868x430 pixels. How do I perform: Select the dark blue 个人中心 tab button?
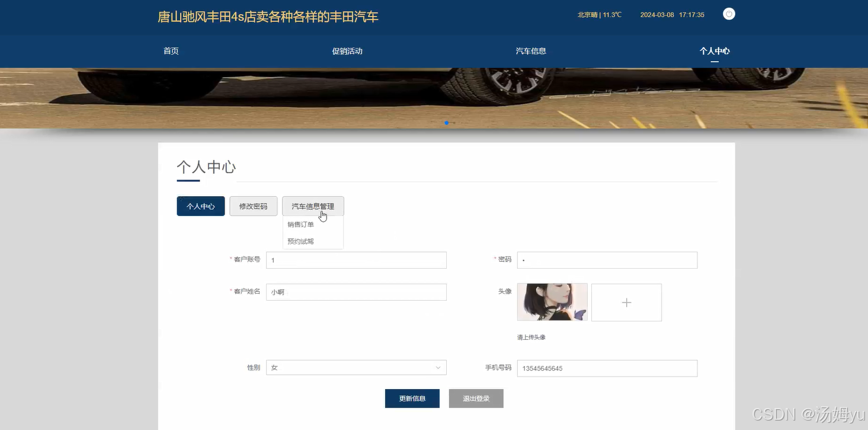pos(201,206)
